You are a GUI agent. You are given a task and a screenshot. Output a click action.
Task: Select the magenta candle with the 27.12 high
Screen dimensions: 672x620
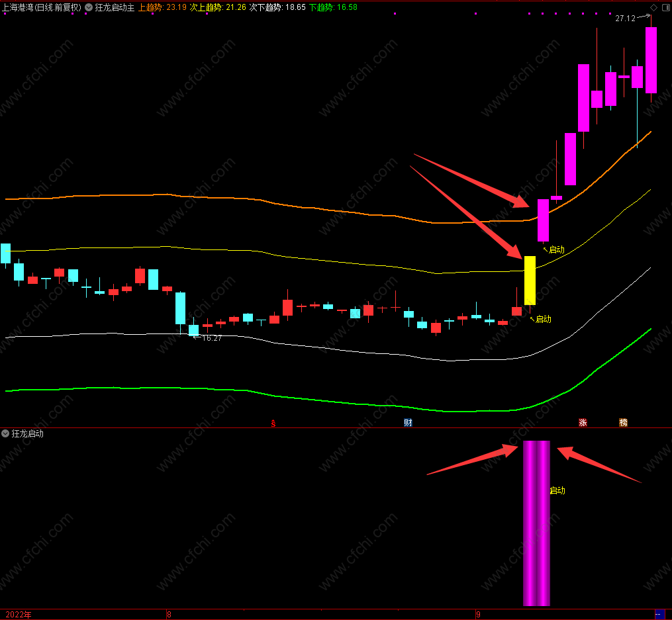[651, 60]
